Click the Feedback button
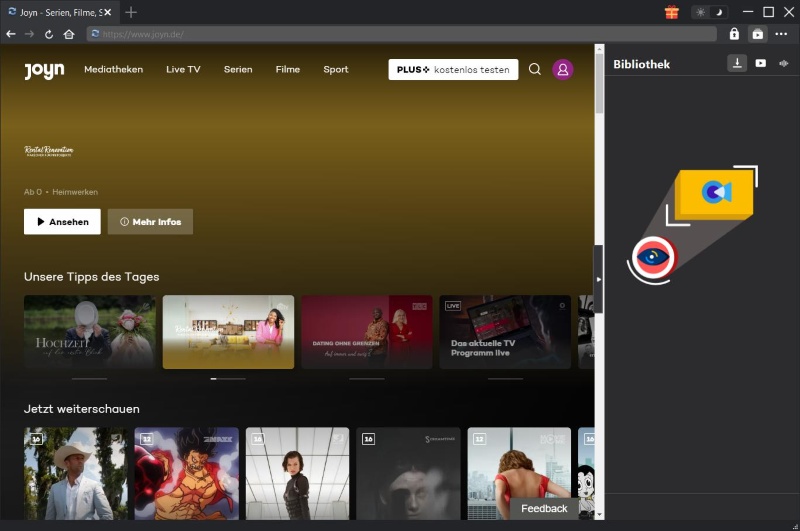The width and height of the screenshot is (800, 531). 544,509
